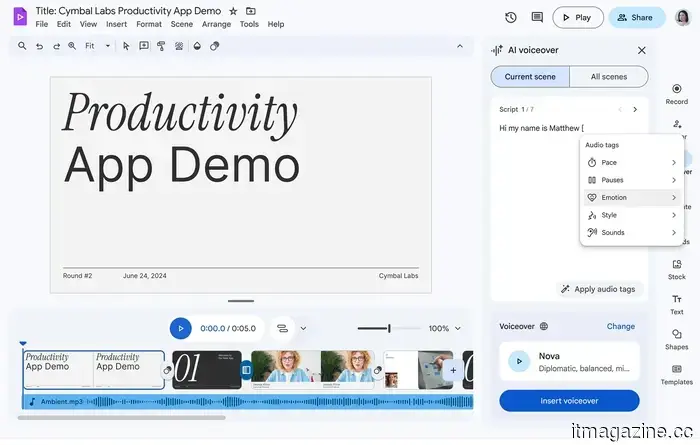Click the transition overlapping circles toolbar icon
This screenshot has height=445, width=700.
point(215,46)
